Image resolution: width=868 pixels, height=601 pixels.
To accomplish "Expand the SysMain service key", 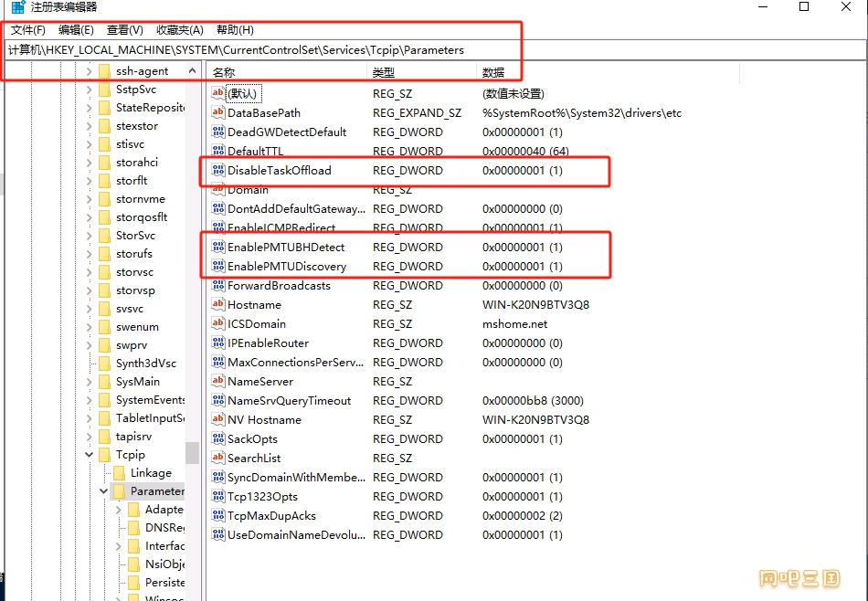I will (x=90, y=381).
